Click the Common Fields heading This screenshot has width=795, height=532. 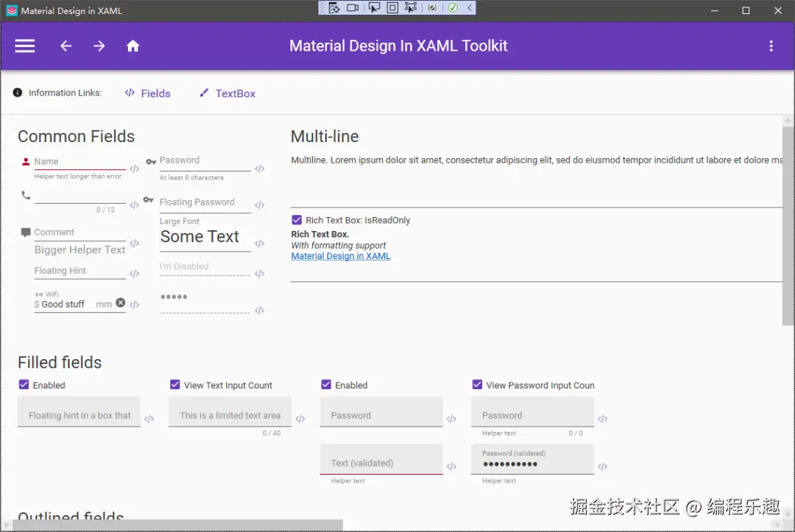tap(76, 136)
